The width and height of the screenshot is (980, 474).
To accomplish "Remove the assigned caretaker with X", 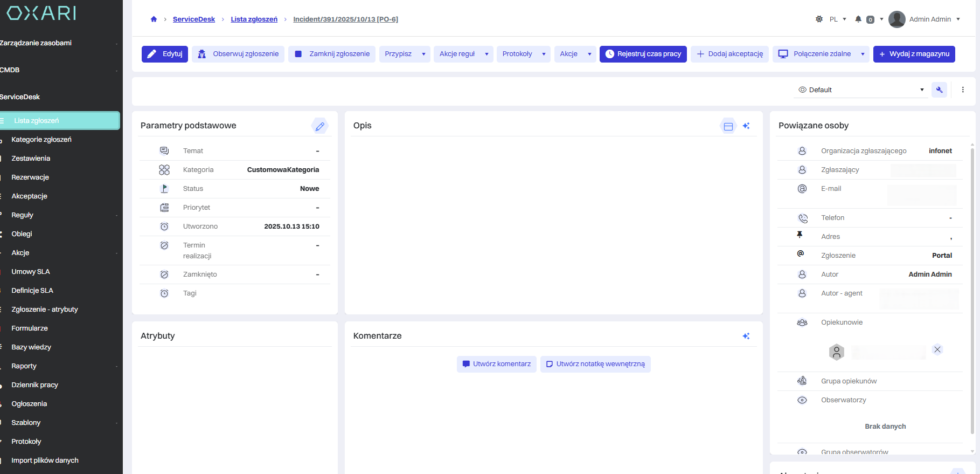I will point(937,349).
